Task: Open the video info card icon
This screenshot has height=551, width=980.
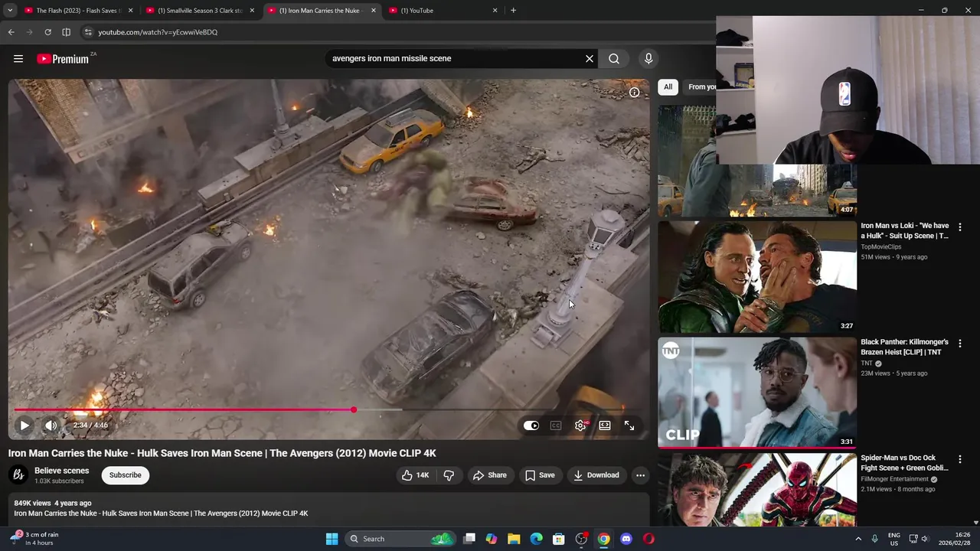Action: [x=634, y=93]
